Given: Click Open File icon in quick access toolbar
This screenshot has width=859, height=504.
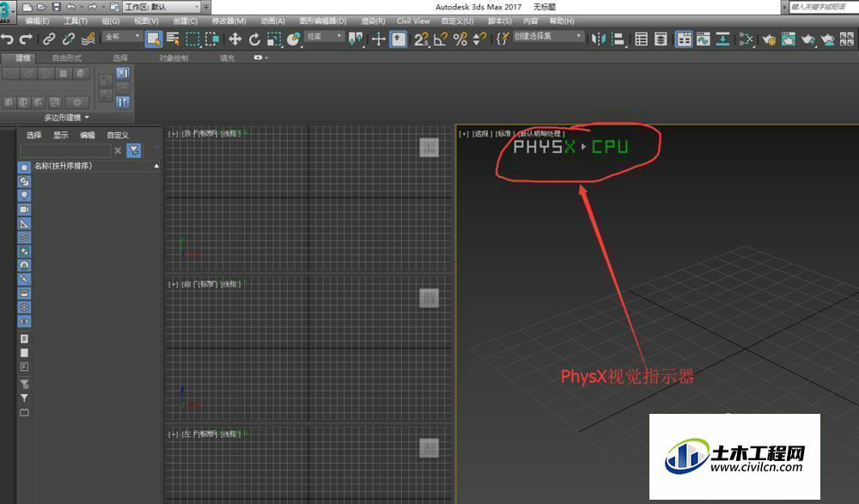Looking at the screenshot, I should click(x=41, y=7).
